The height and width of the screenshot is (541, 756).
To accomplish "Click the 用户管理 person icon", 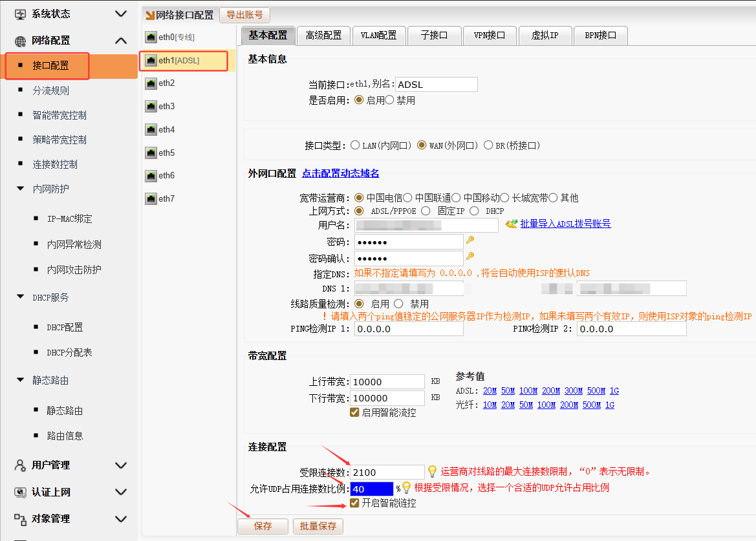I will click(20, 465).
